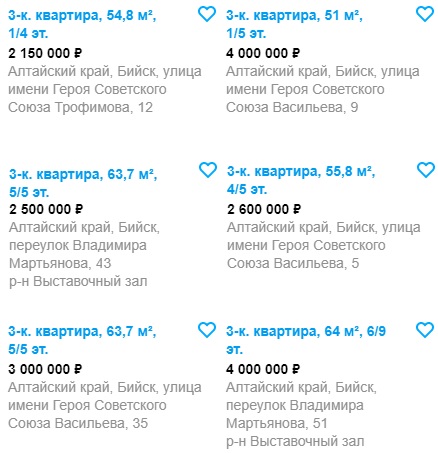This screenshot has width=438, height=453.
Task: Click the address Союза Васильева, 5
Action: pos(293,263)
